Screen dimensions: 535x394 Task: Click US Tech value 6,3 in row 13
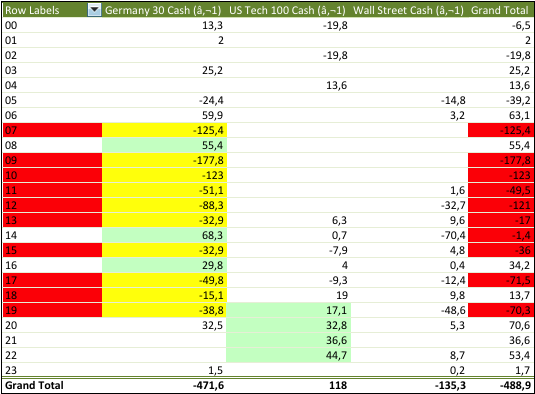pyautogui.click(x=289, y=220)
